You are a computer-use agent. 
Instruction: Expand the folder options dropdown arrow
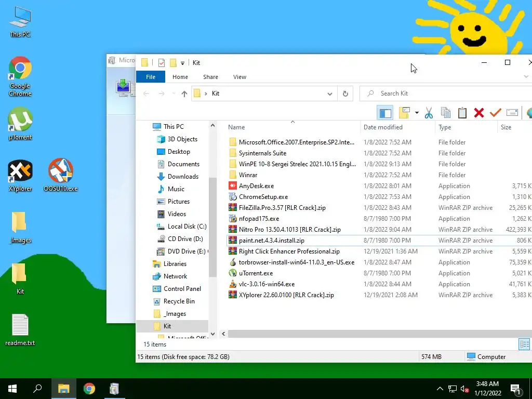(x=417, y=113)
